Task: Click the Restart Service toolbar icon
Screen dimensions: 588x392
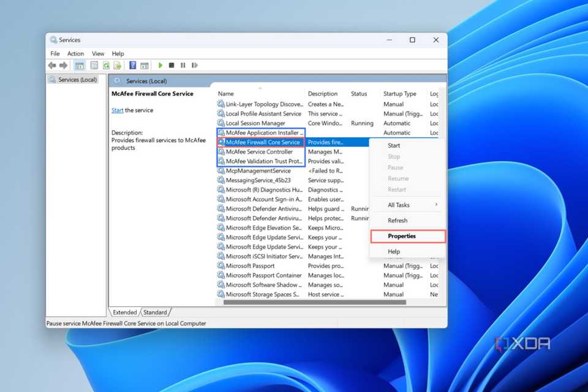Action: (195, 66)
